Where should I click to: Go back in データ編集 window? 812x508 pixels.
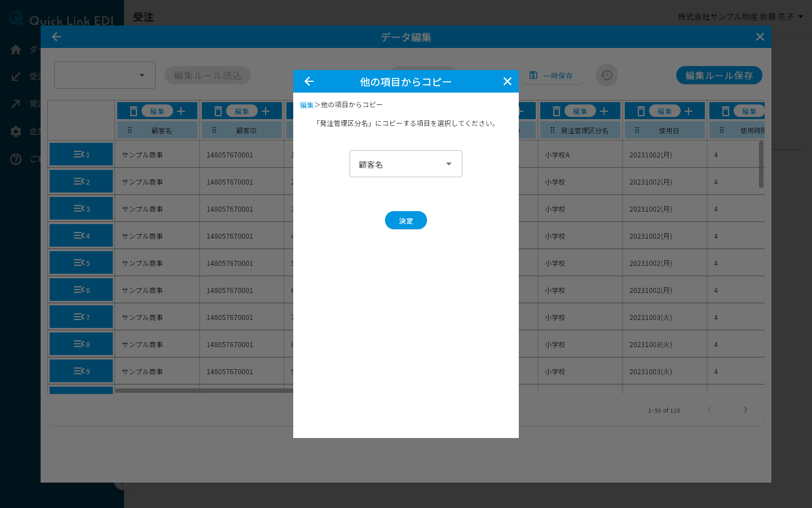coord(56,37)
